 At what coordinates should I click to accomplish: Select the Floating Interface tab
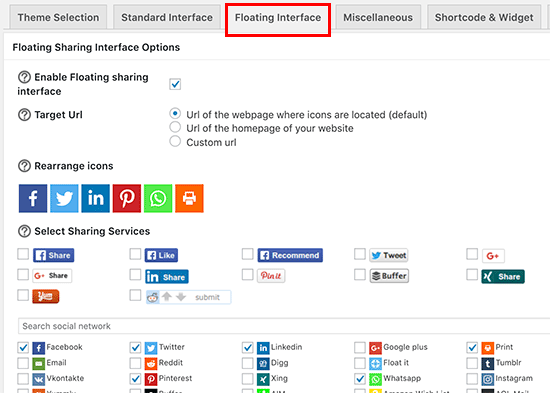click(x=278, y=18)
